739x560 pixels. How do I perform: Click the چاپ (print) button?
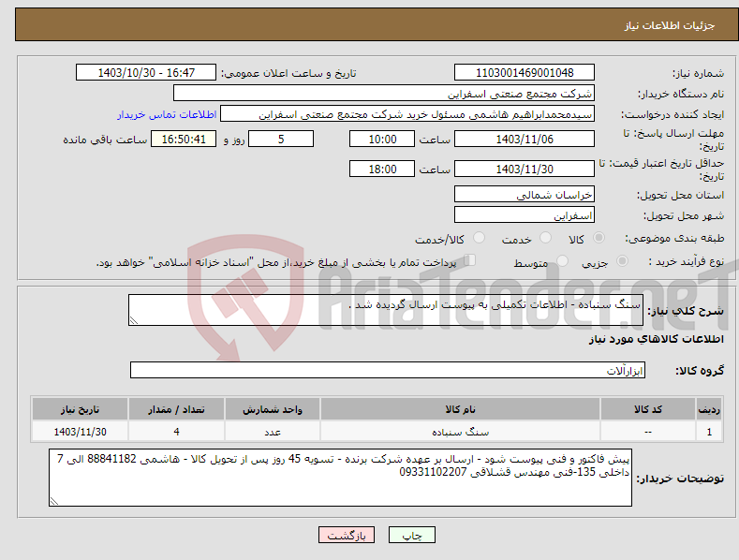pos(411,535)
